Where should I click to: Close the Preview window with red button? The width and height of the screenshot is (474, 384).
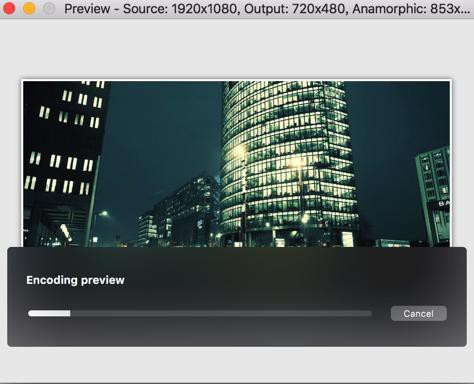[x=9, y=8]
